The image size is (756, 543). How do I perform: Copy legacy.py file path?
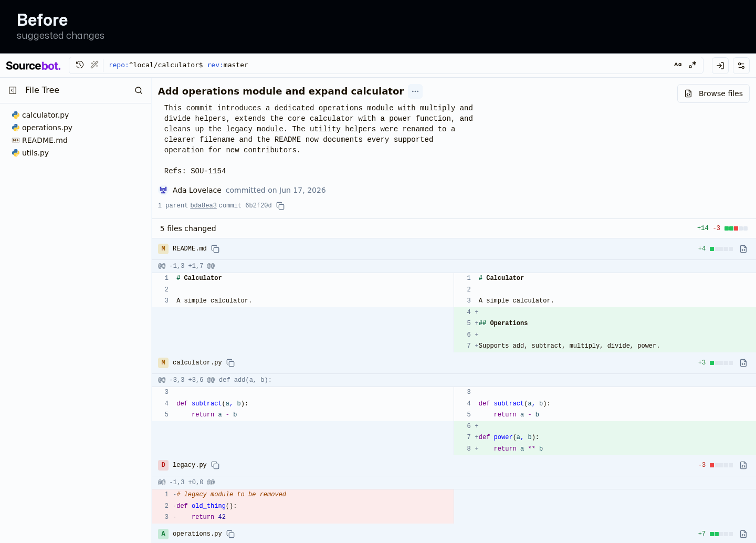215,465
